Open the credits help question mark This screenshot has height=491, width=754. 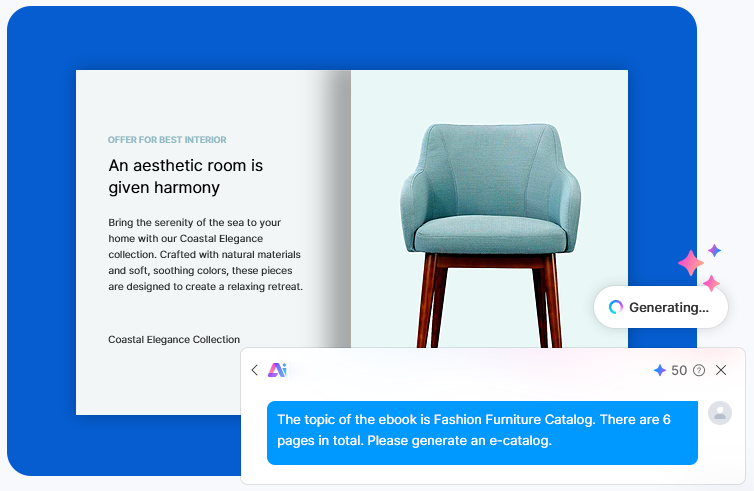pyautogui.click(x=699, y=370)
